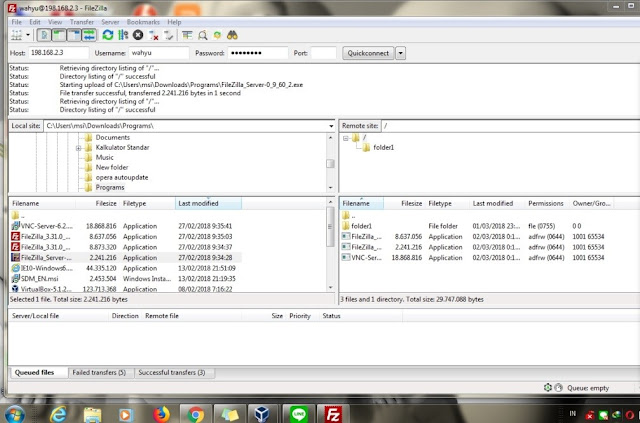Viewport: 640px width, 423px height.
Task: Reconnect to the last used server
Action: pyautogui.click(x=168, y=35)
